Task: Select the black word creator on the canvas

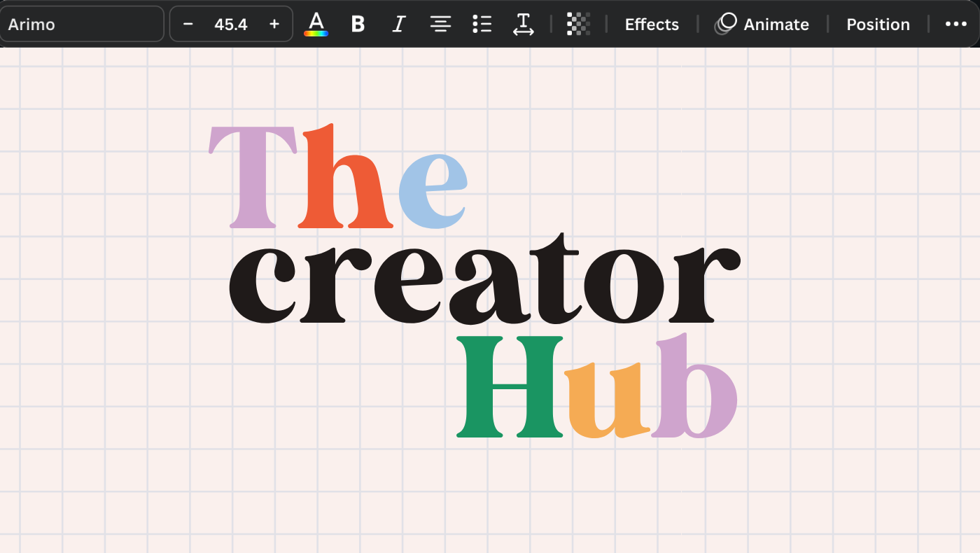Action: (484, 278)
